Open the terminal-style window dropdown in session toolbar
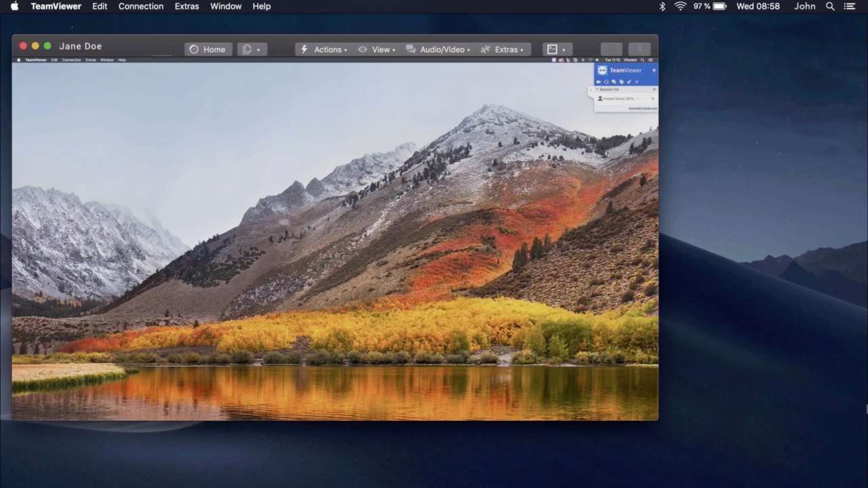Viewport: 868px width, 488px height. tap(557, 49)
